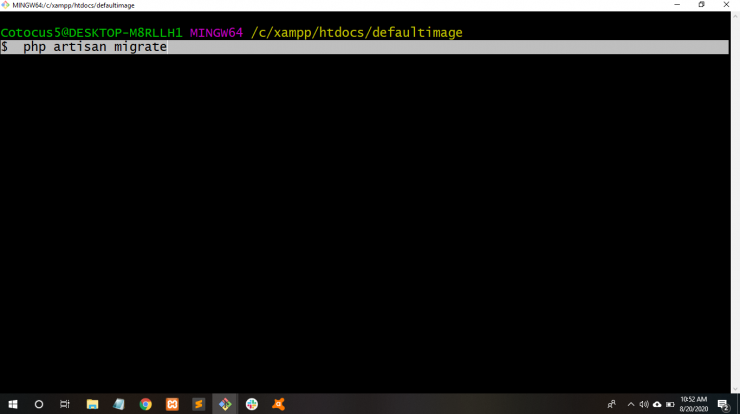Open Task View from the taskbar

coord(65,404)
